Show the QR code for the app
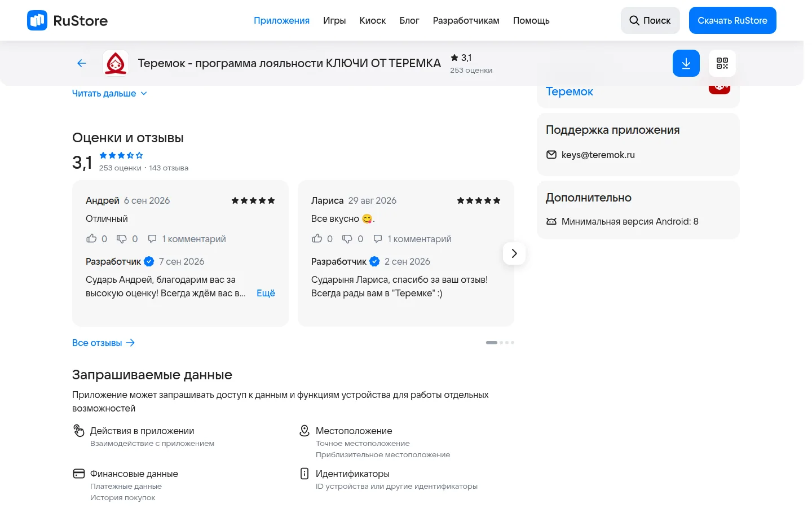Viewport: 812px width, 508px height. [722, 63]
